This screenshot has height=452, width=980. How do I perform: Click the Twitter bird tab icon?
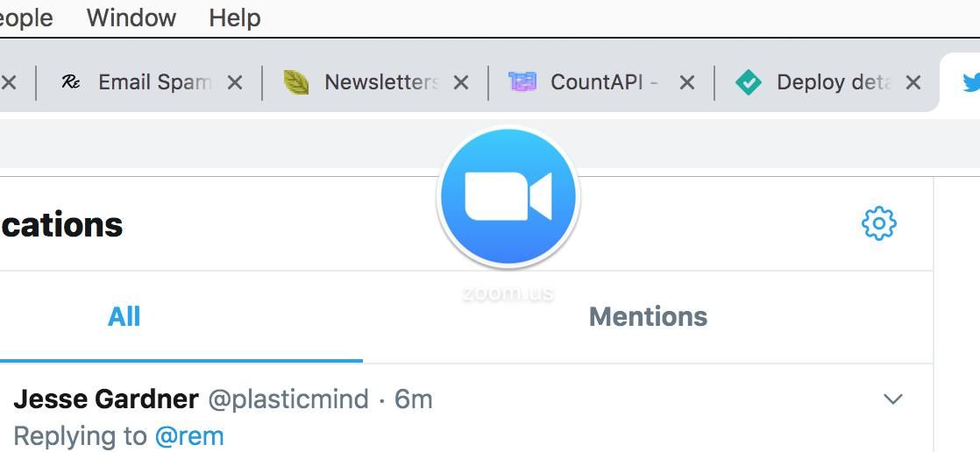(x=970, y=82)
